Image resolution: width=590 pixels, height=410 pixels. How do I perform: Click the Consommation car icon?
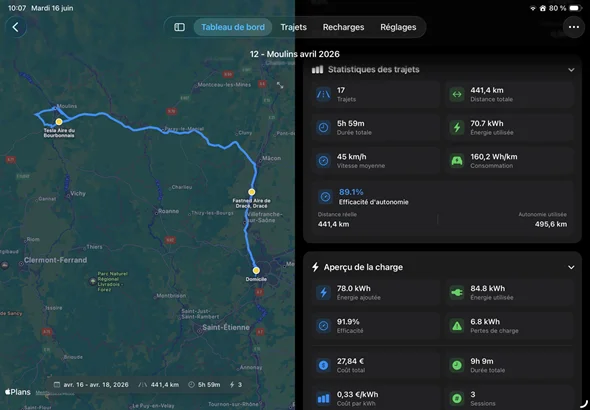457,161
